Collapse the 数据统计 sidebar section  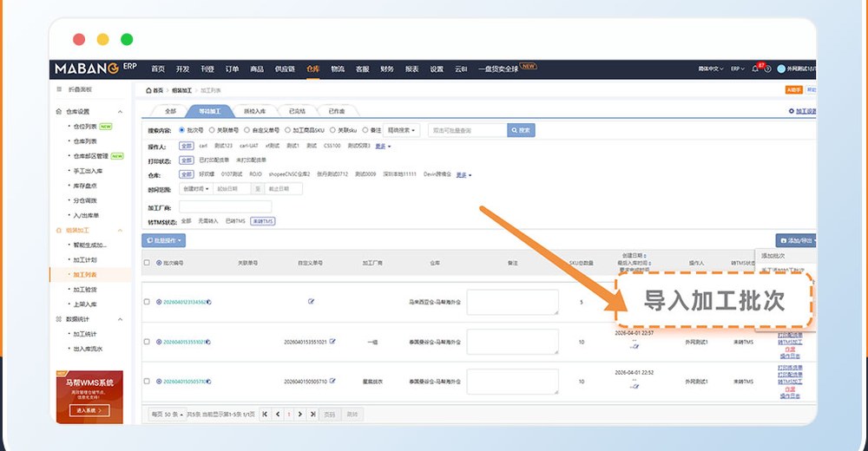120,319
